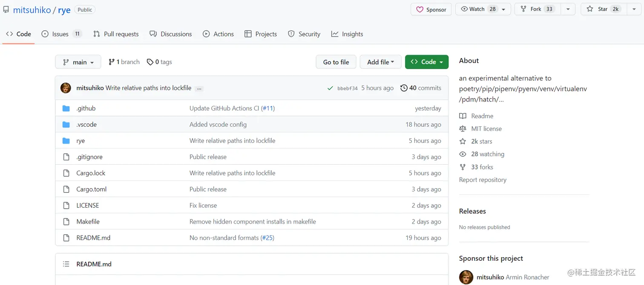Viewport: 644px width, 285px height.
Task: Click the rye folder icon
Action: (x=66, y=141)
